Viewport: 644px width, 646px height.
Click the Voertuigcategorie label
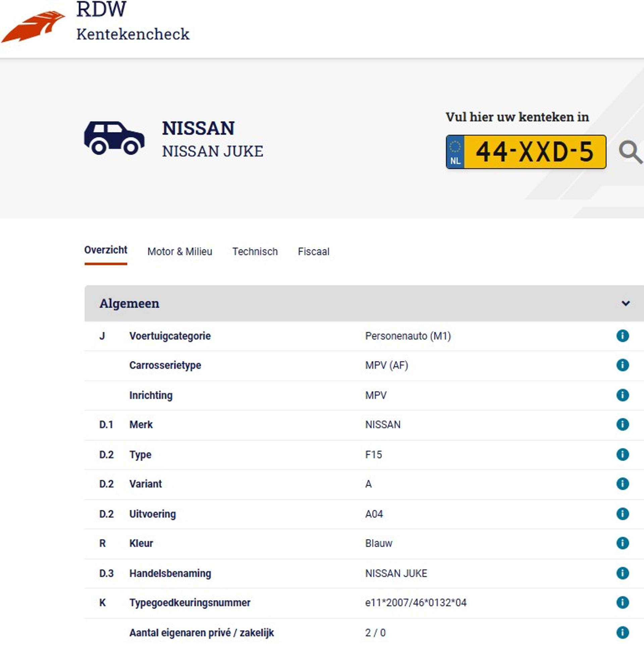(170, 336)
